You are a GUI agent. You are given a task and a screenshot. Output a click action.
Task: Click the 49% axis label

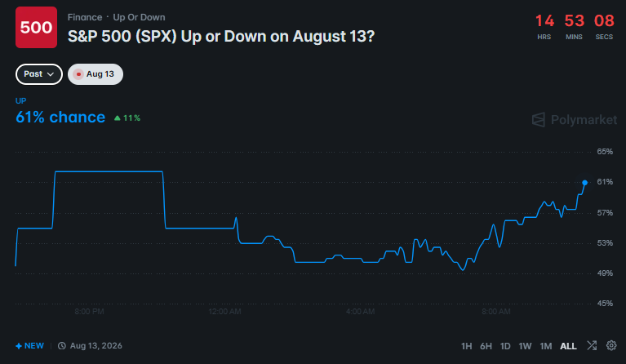click(605, 273)
